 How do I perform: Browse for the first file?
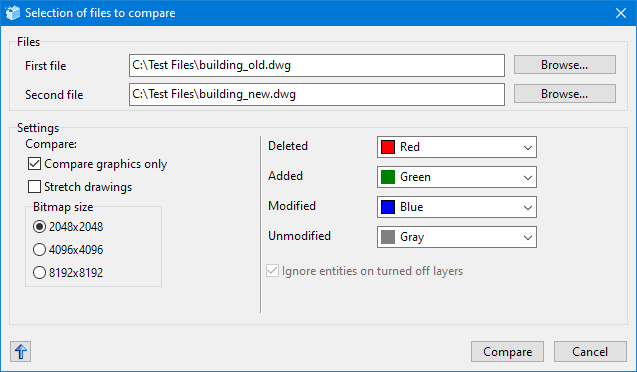(x=565, y=65)
